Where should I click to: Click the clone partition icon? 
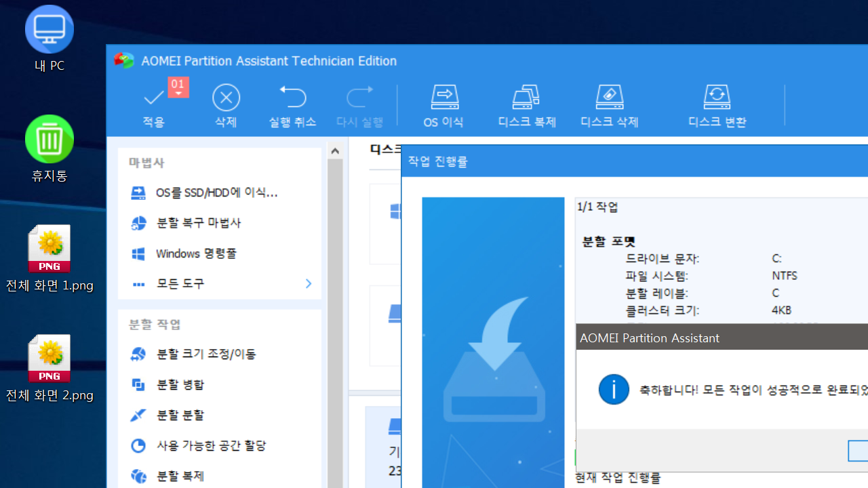click(138, 476)
